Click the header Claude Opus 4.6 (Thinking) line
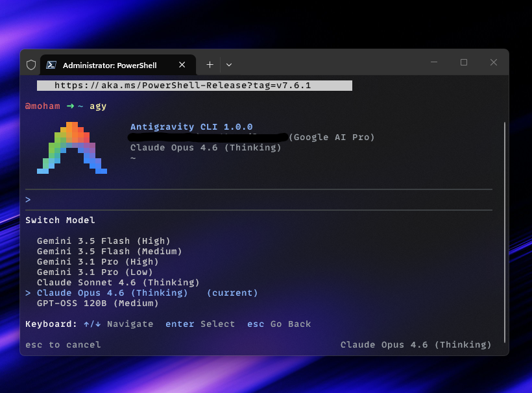 206,147
